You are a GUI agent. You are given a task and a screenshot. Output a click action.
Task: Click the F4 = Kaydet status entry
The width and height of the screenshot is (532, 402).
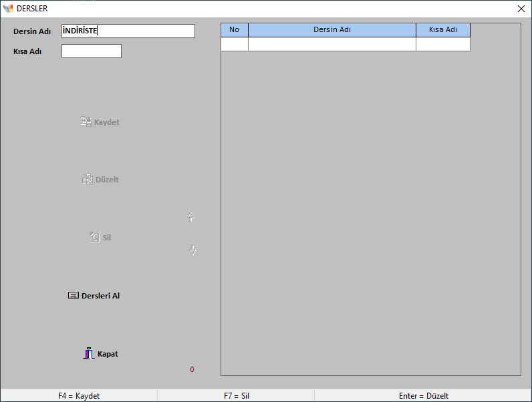point(79,396)
